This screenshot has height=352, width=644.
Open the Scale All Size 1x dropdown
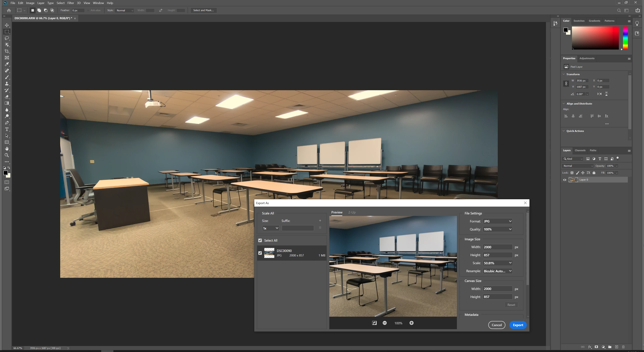pos(270,228)
